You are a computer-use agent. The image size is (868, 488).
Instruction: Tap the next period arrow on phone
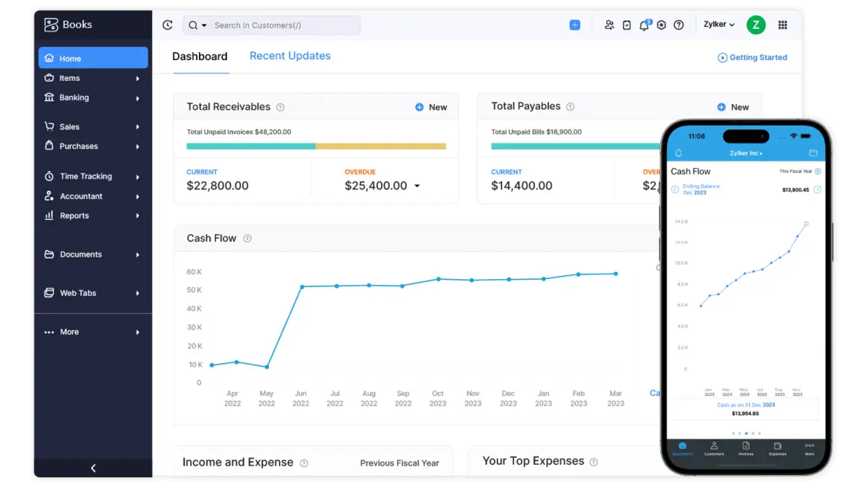[817, 189]
